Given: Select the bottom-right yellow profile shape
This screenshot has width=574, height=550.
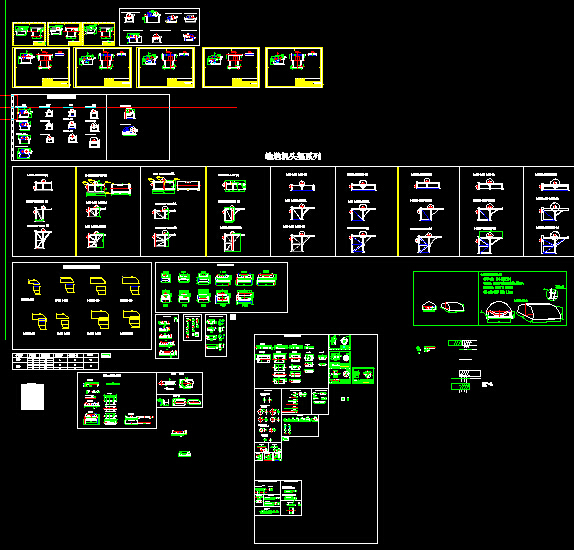Looking at the screenshot, I should click(132, 319).
